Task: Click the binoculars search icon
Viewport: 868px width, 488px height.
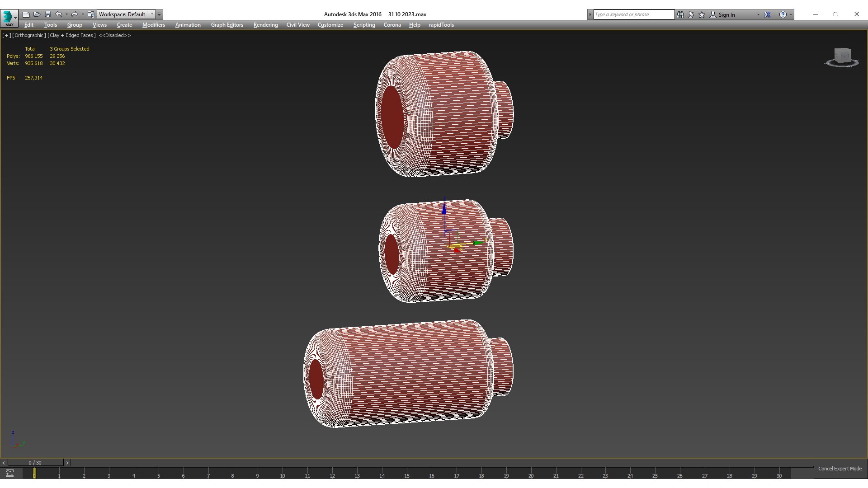Action: (x=680, y=14)
